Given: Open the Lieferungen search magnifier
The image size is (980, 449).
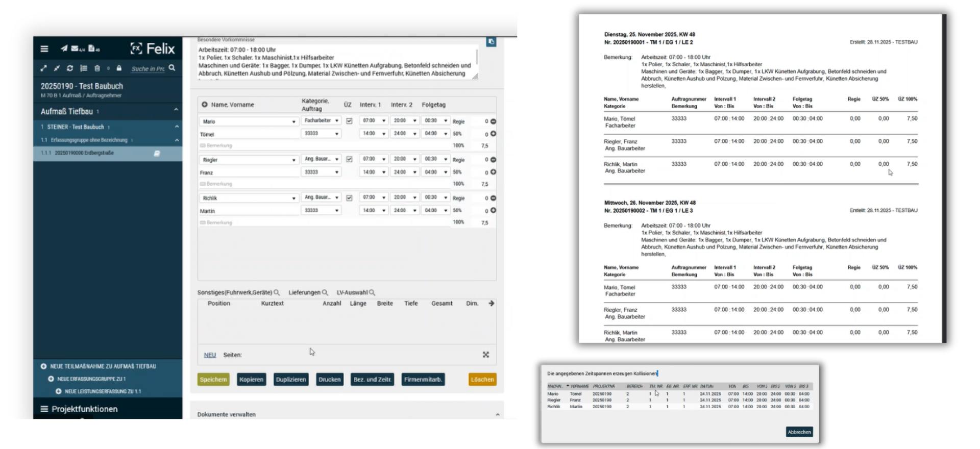Looking at the screenshot, I should click(325, 293).
